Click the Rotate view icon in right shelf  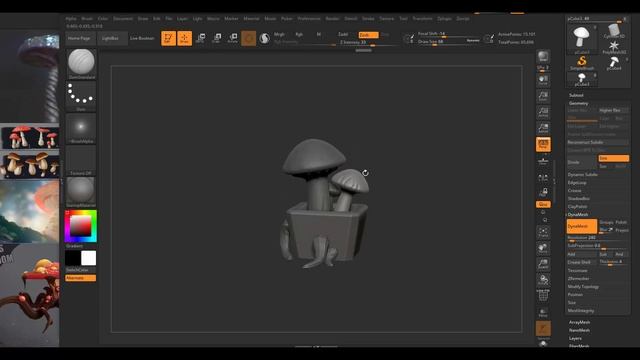[x=543, y=280]
